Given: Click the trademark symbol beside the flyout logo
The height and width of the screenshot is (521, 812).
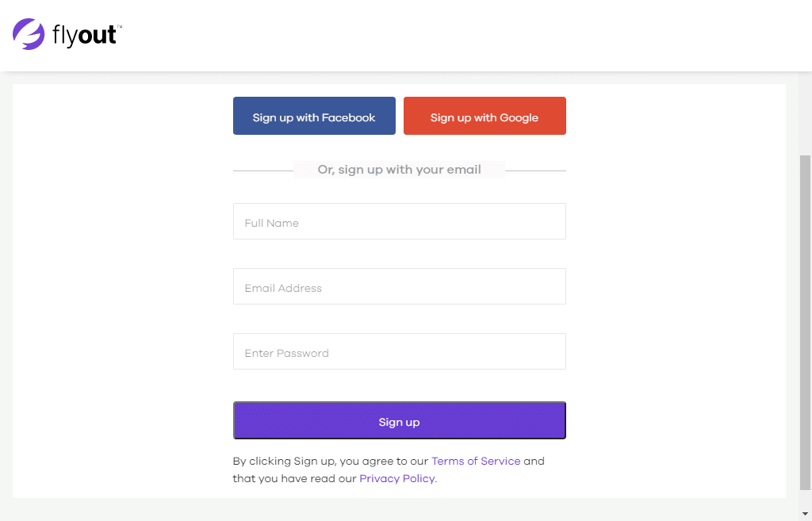Looking at the screenshot, I should tap(121, 26).
